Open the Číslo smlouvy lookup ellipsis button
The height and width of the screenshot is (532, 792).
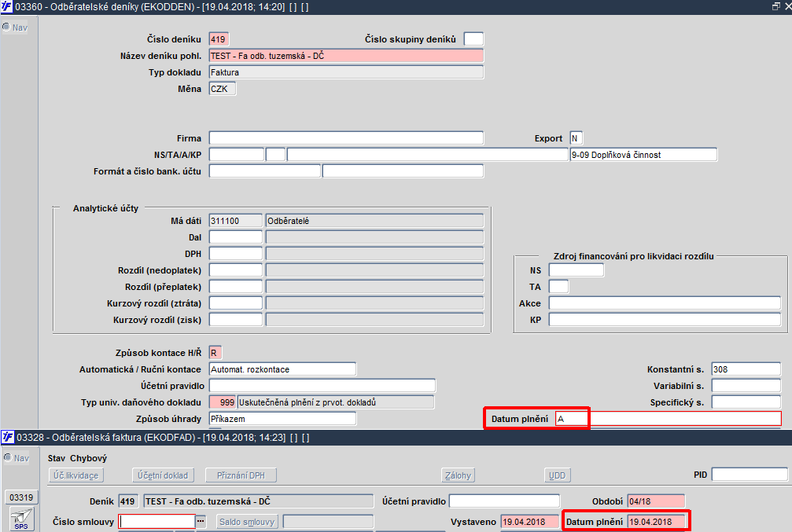coord(201,521)
